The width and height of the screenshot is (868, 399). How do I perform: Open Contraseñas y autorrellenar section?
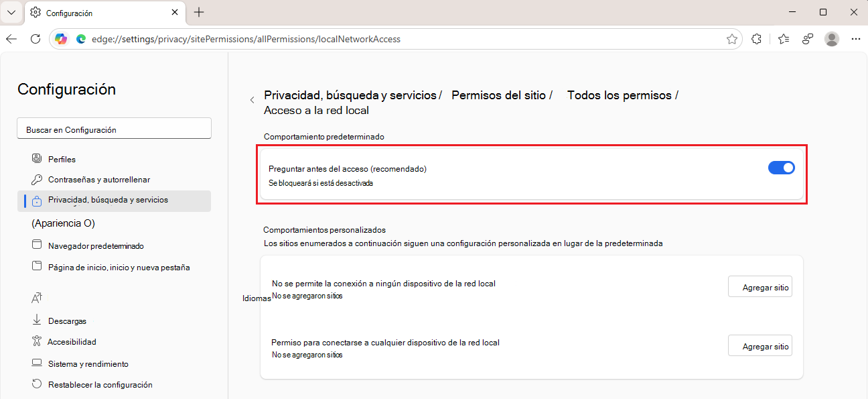coord(114,180)
